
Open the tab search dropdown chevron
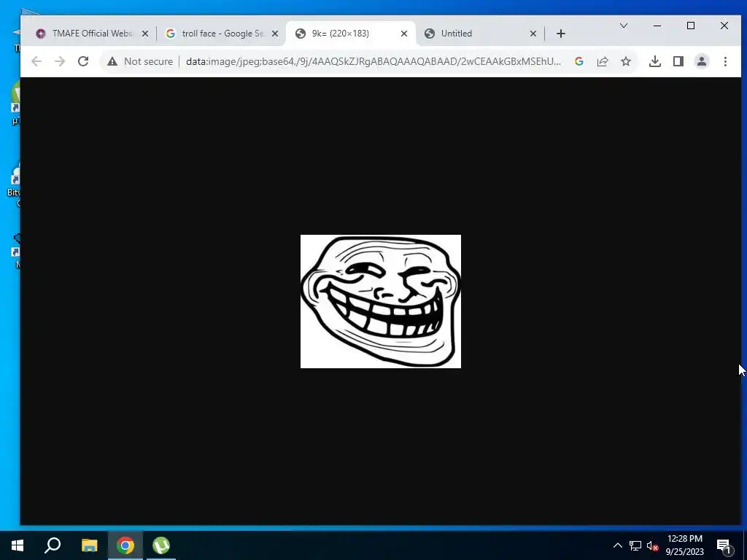pyautogui.click(x=623, y=26)
